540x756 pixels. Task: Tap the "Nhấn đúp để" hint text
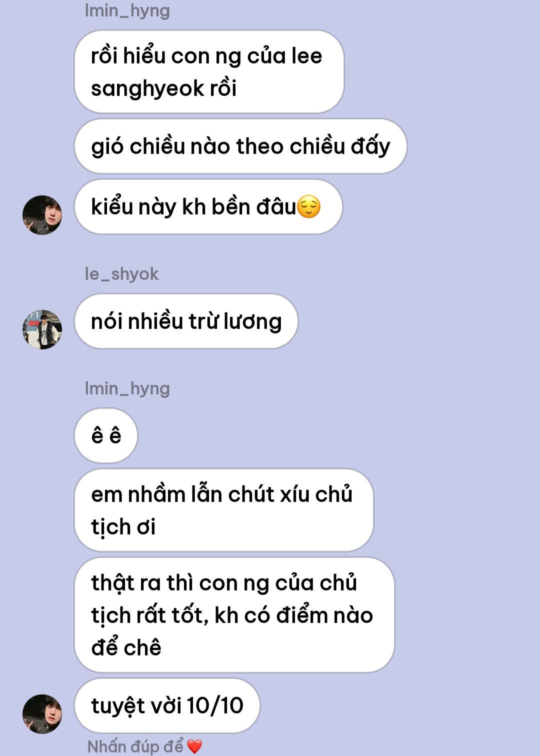[x=135, y=746]
